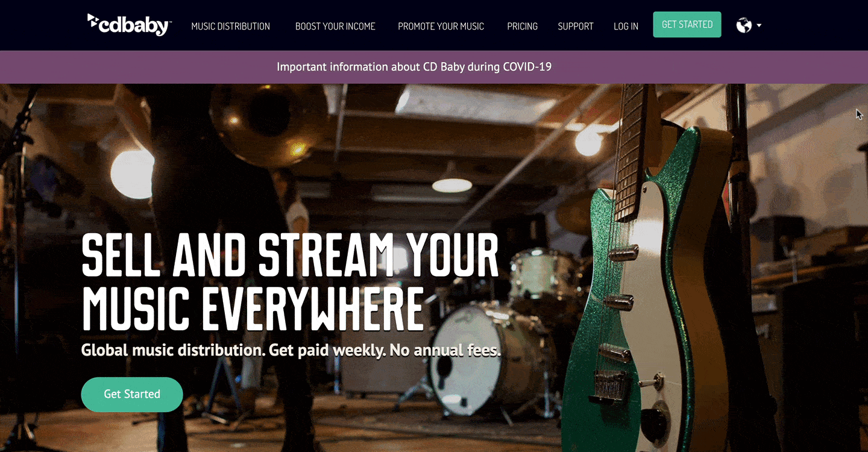
Task: Click the CD Baby logo
Action: click(x=130, y=25)
